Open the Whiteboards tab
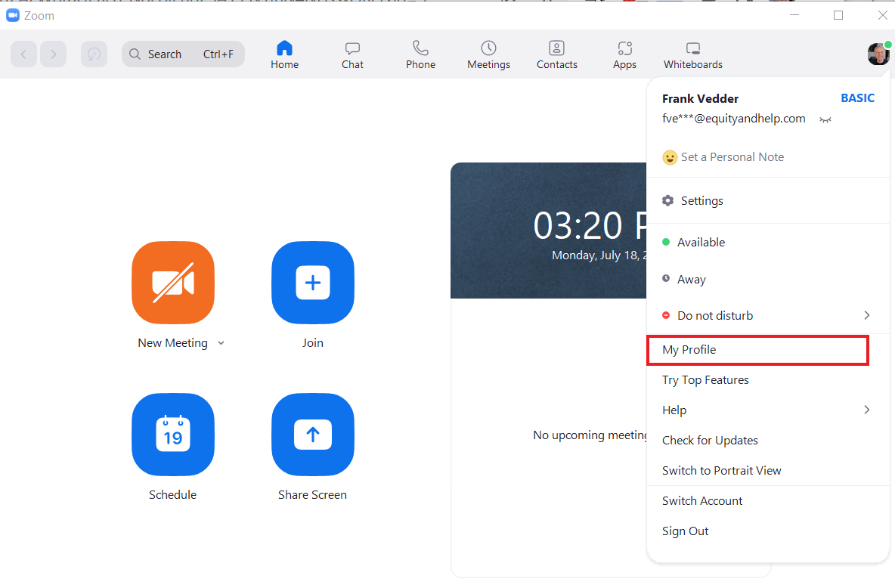Image resolution: width=895 pixels, height=588 pixels. [x=693, y=55]
